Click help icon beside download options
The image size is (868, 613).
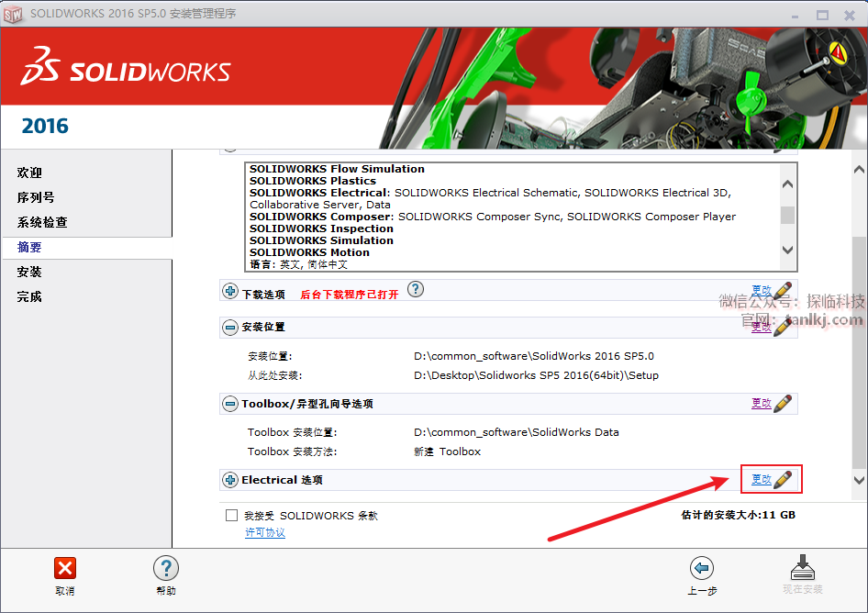pos(416,290)
